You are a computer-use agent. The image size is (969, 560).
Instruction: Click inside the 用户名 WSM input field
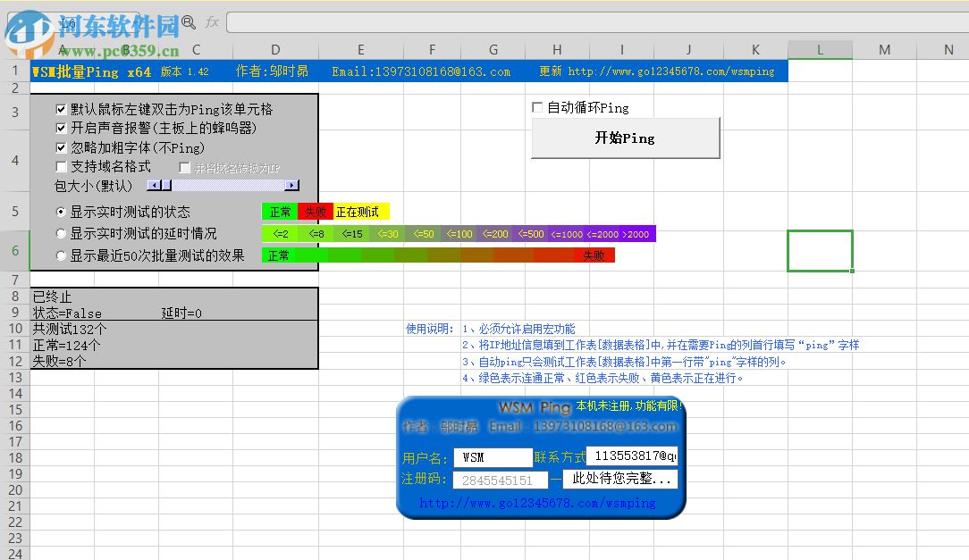pyautogui.click(x=493, y=456)
